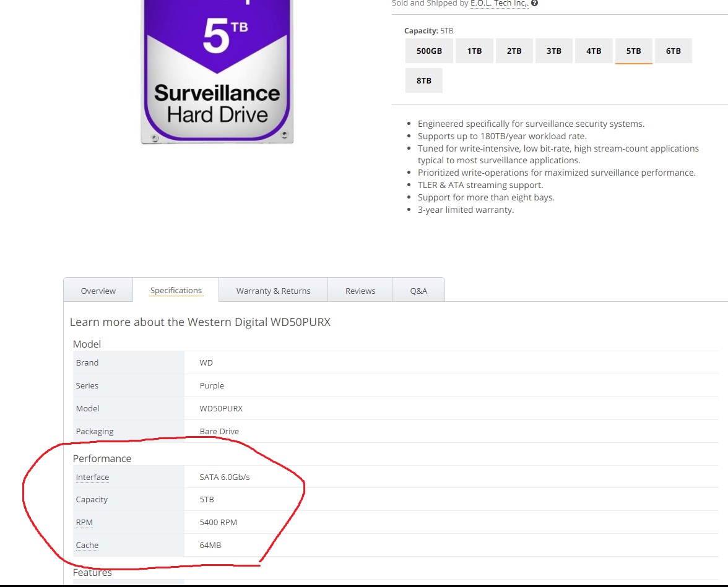Click the 'Bare Drive' packaging value
This screenshot has width=728, height=587.
click(x=219, y=432)
